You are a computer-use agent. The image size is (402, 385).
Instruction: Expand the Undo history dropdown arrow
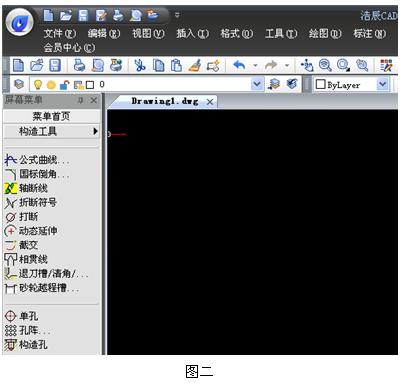point(255,65)
